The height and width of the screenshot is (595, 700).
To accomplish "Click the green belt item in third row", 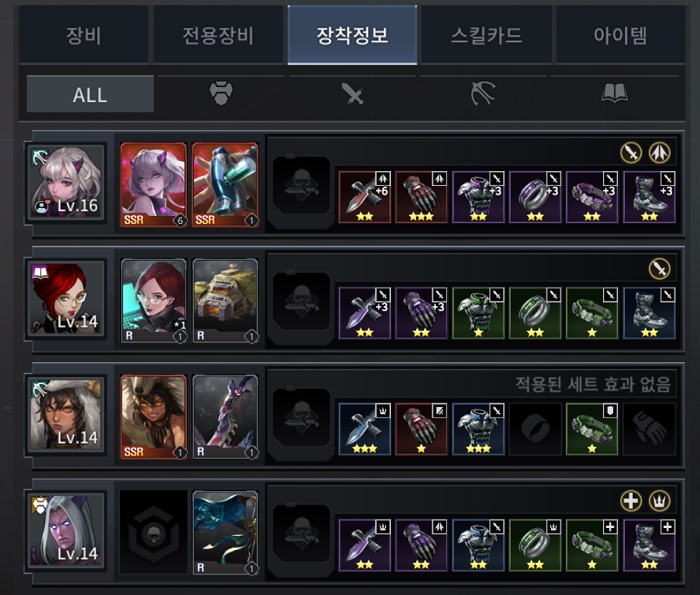I will coord(592,429).
